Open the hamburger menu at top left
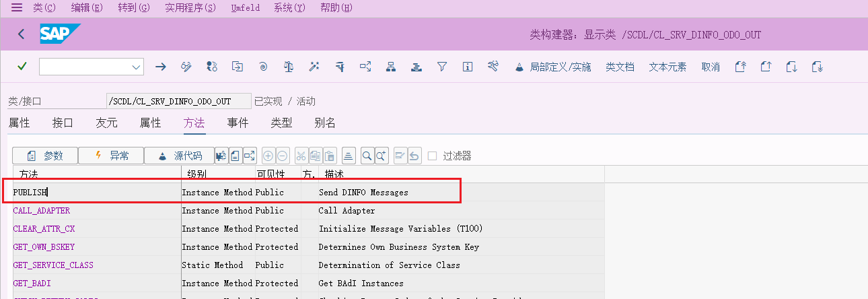Screen dimensions: 868x299 click(x=17, y=7)
